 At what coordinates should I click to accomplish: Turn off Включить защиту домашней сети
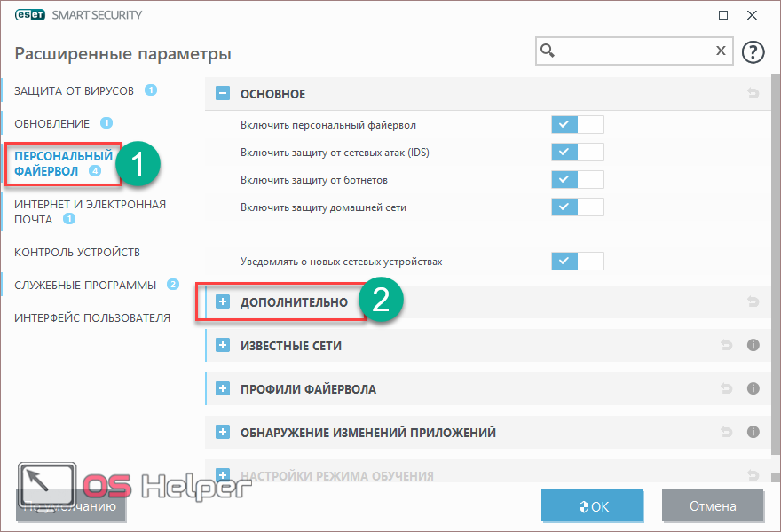pos(577,207)
